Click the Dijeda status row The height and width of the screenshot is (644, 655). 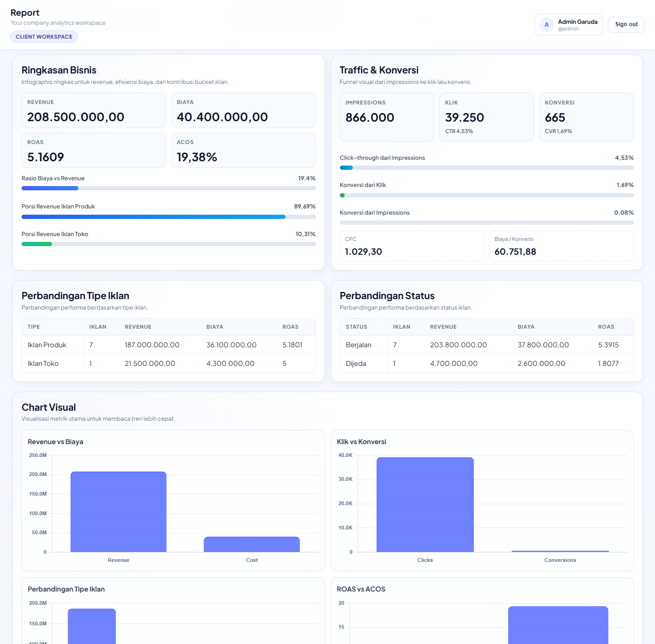pos(486,363)
